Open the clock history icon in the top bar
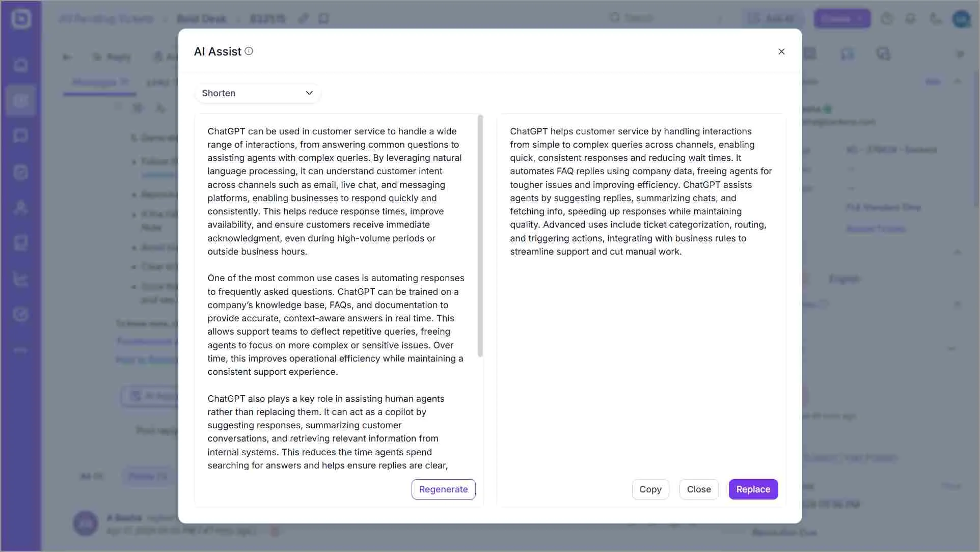The width and height of the screenshot is (980, 552). click(x=887, y=19)
